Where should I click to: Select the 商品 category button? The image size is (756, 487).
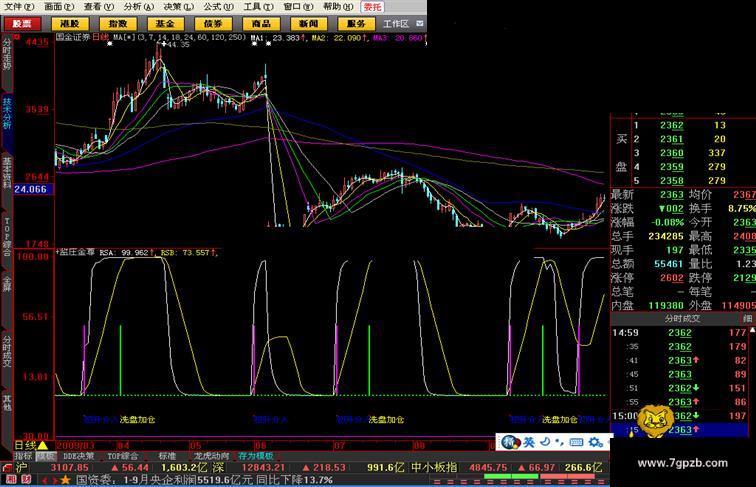(261, 23)
